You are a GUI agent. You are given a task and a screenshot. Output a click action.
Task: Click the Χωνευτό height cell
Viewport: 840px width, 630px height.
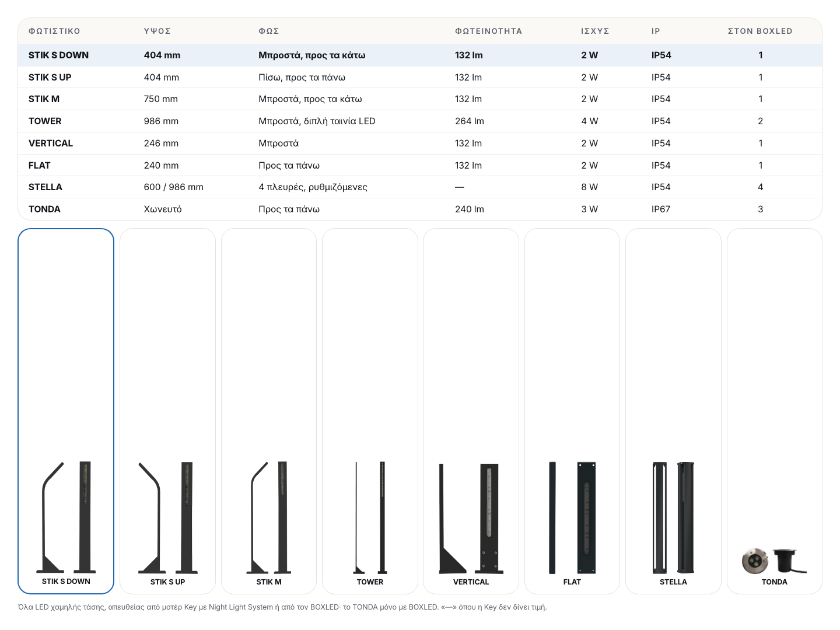(x=163, y=209)
